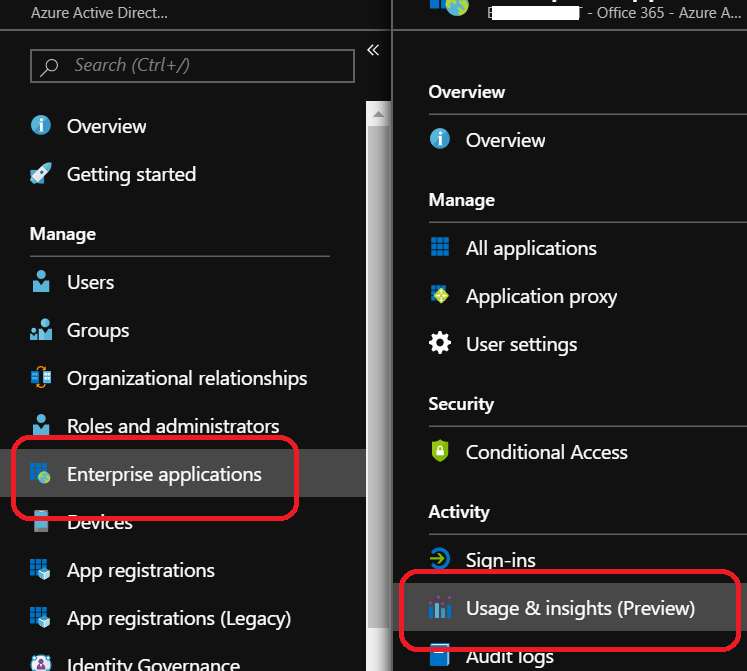
Task: Click the Overview info icon in the Enterprise applications pane
Action: click(x=440, y=139)
